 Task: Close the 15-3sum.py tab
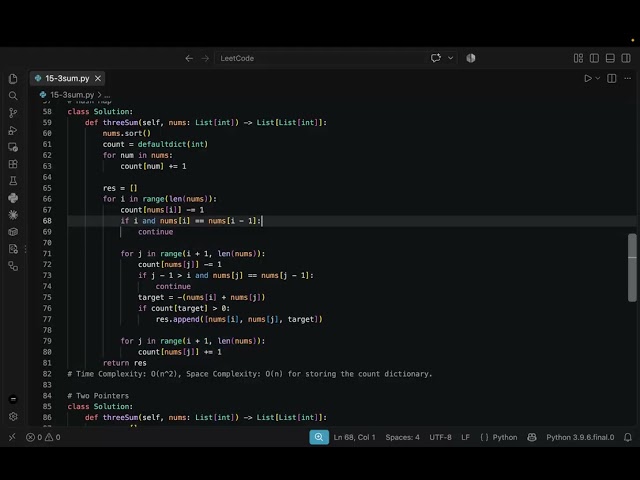(x=98, y=78)
